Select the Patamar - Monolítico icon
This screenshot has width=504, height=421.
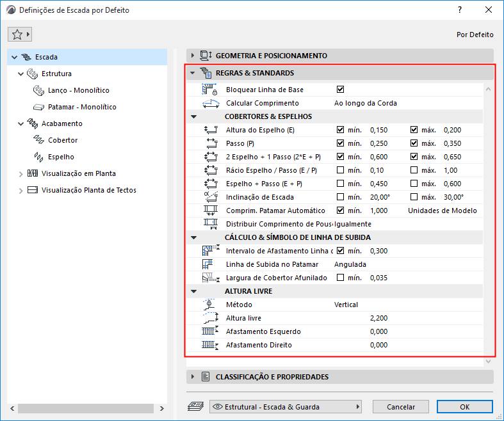38,107
